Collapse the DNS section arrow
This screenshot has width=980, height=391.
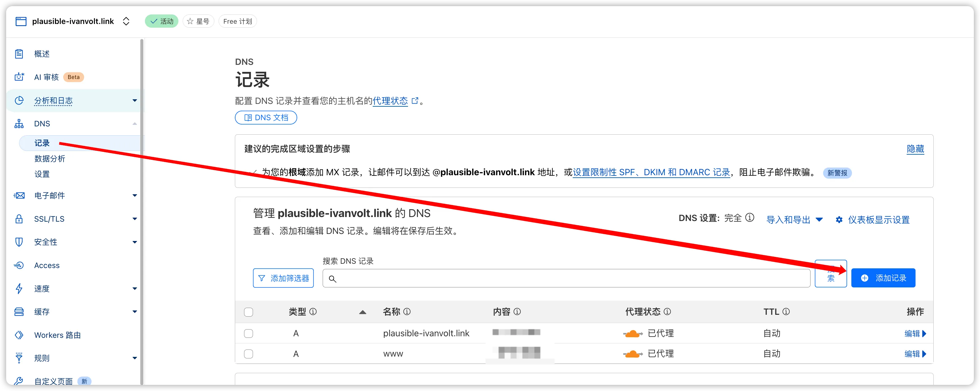pyautogui.click(x=134, y=124)
